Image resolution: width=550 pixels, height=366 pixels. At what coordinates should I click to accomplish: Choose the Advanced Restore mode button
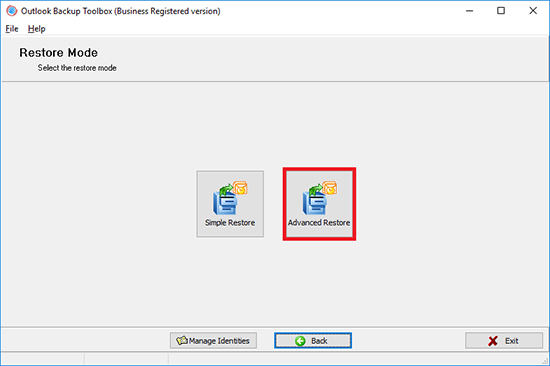pyautogui.click(x=319, y=204)
